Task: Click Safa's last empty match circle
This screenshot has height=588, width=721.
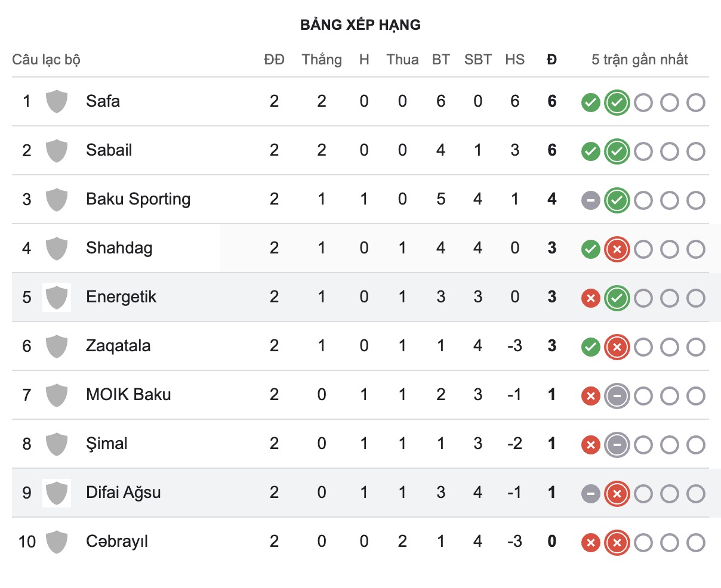Action: click(x=695, y=103)
